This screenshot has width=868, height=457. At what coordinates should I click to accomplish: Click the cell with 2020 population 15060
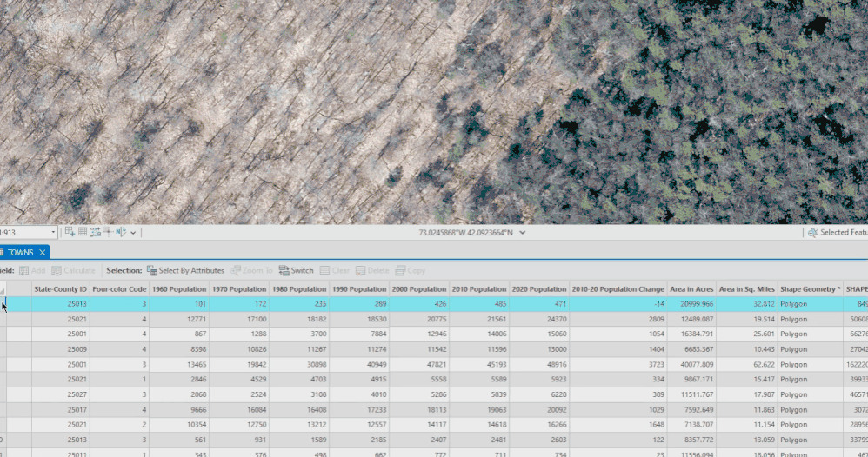pyautogui.click(x=539, y=334)
